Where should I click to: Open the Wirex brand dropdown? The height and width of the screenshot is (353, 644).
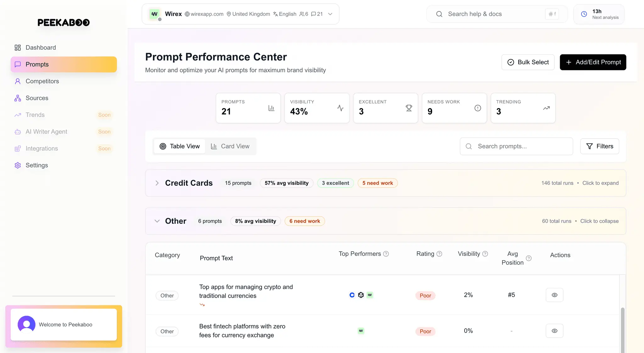[330, 14]
